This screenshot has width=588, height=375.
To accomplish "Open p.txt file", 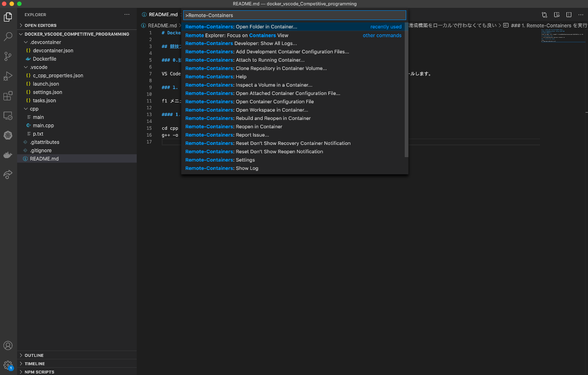I will point(77,134).
